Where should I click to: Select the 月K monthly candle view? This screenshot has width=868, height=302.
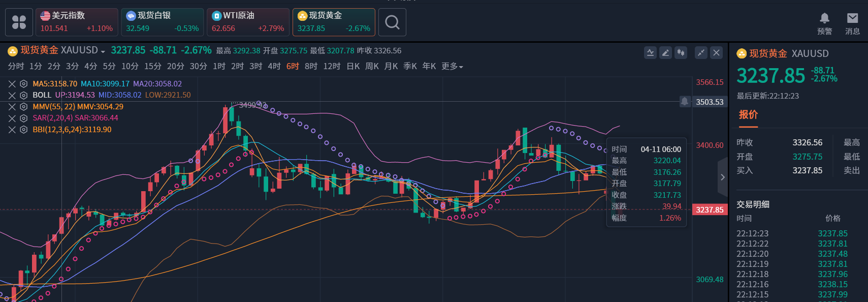tap(391, 66)
